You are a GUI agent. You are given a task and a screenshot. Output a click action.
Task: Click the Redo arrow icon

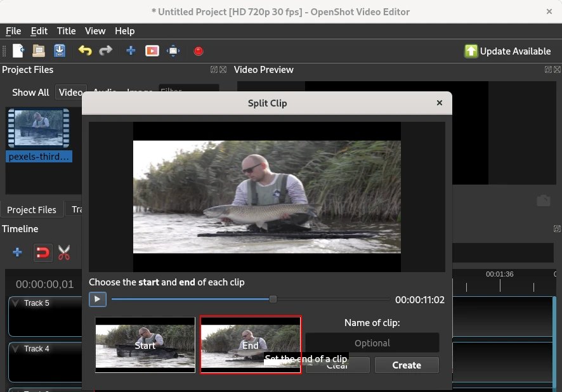pyautogui.click(x=106, y=51)
